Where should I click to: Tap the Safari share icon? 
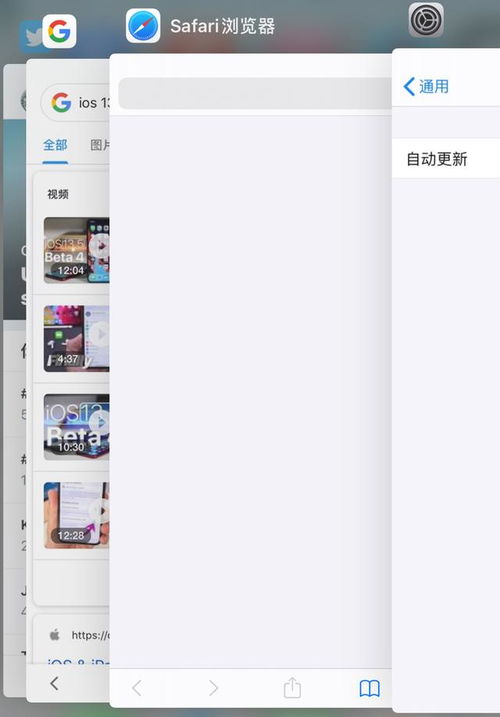[x=292, y=687]
